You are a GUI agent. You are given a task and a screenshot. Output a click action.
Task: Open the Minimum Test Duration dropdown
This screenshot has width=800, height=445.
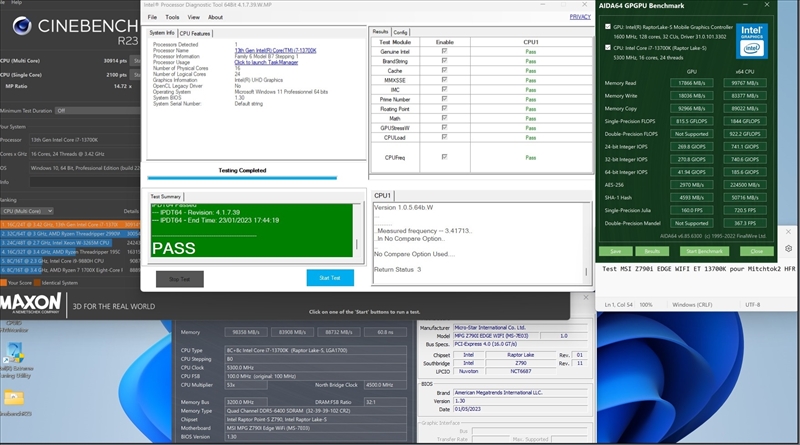coord(97,110)
